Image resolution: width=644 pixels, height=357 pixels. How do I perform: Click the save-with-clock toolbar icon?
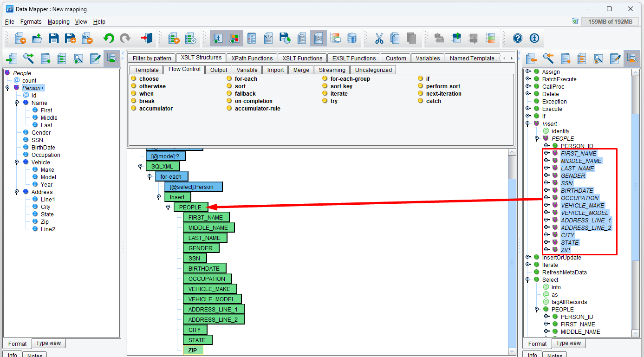pyautogui.click(x=285, y=38)
